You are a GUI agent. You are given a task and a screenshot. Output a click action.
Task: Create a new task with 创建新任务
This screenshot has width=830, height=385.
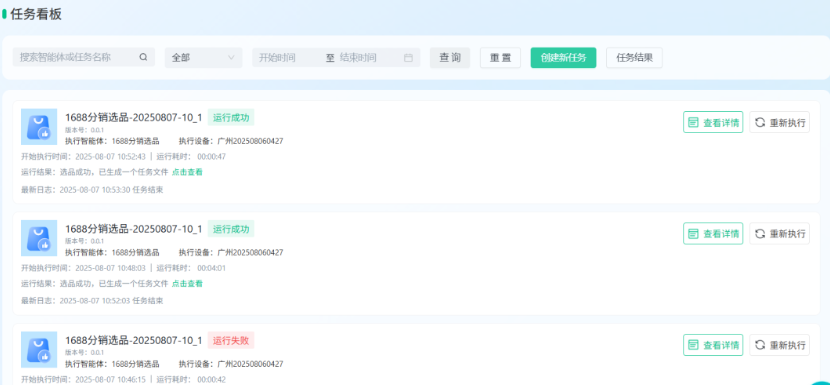563,58
